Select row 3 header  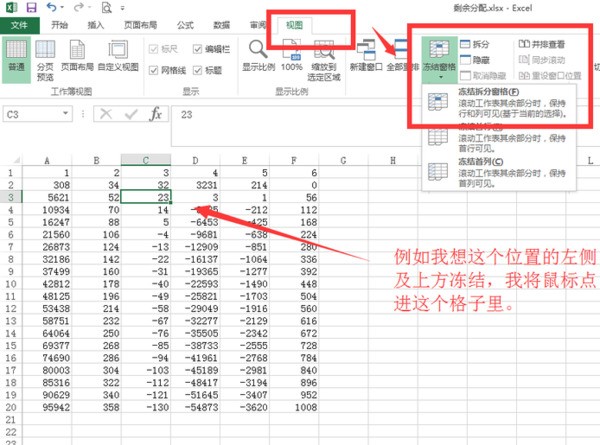(x=11, y=197)
